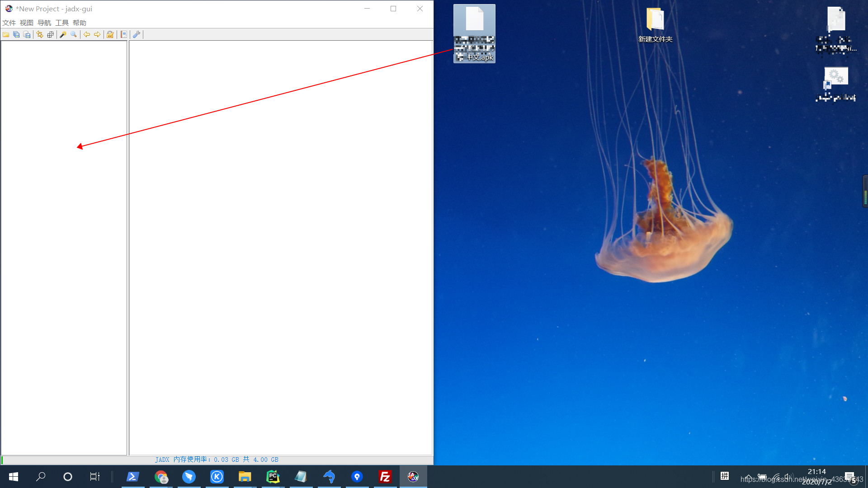Minimize the jadx-gui window
This screenshot has height=488, width=868.
(x=367, y=9)
